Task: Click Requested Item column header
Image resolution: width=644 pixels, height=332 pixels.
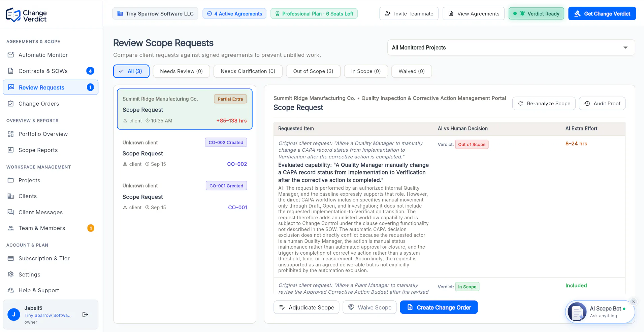Action: click(296, 128)
